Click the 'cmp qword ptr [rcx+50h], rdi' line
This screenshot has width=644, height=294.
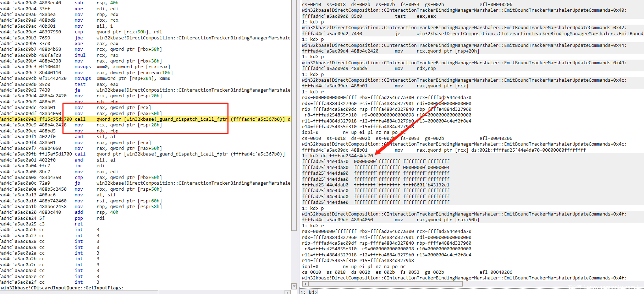click(x=81, y=32)
